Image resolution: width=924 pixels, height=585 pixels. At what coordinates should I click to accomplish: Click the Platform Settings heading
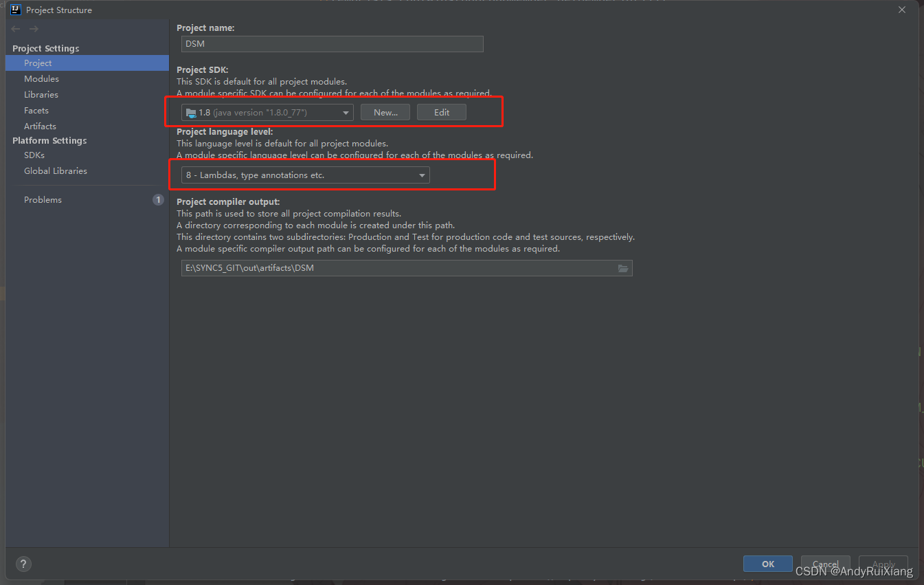click(49, 141)
